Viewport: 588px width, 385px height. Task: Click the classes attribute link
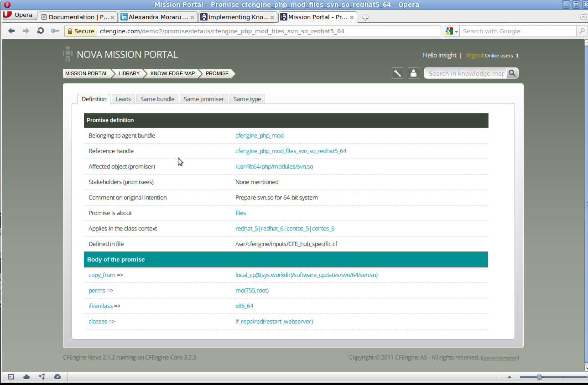[x=98, y=321]
